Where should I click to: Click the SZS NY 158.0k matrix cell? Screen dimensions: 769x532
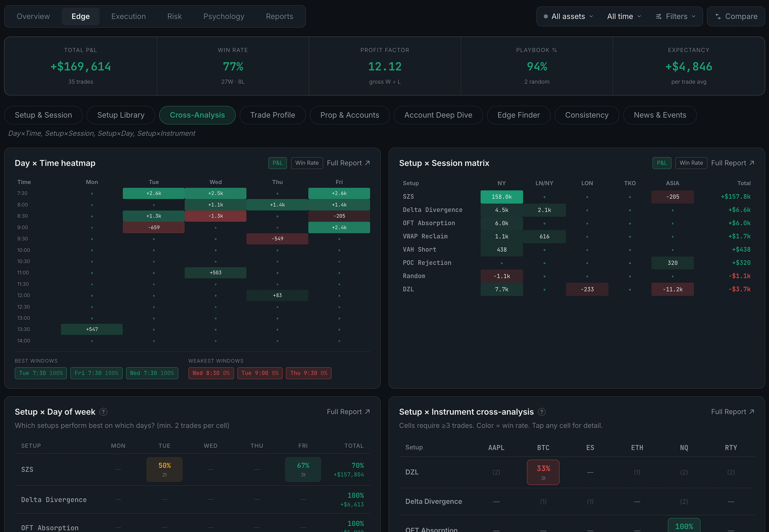(502, 197)
